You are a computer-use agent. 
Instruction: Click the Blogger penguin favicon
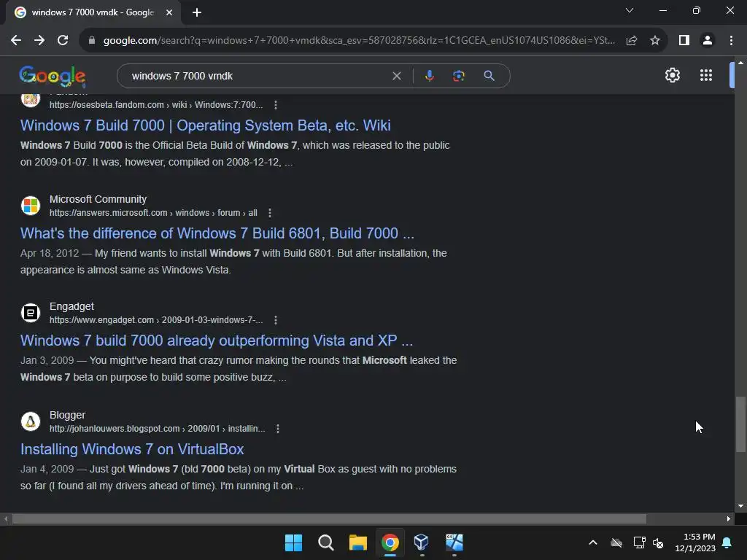tap(31, 421)
